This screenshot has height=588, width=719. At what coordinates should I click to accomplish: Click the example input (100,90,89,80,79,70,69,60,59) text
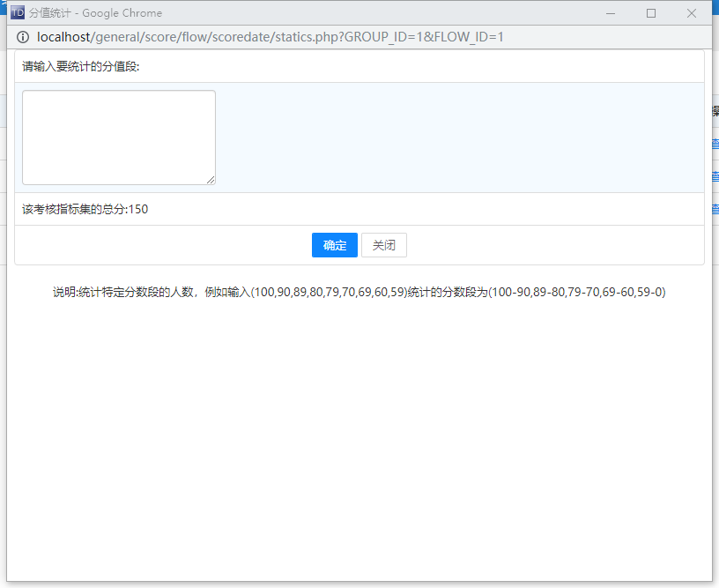click(332, 293)
